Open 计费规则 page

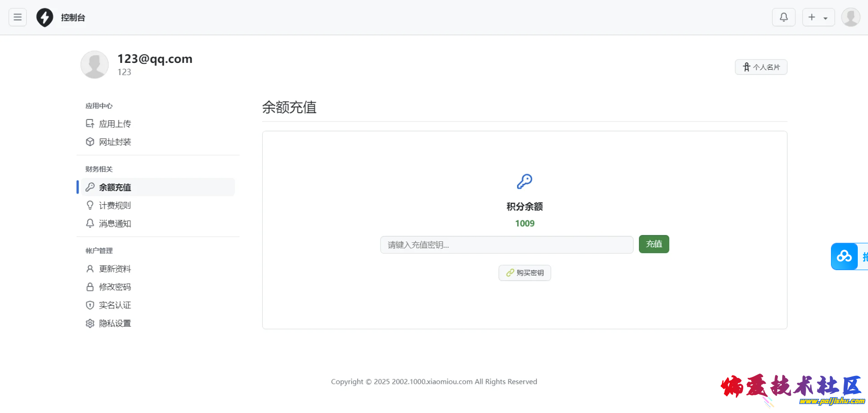point(115,205)
